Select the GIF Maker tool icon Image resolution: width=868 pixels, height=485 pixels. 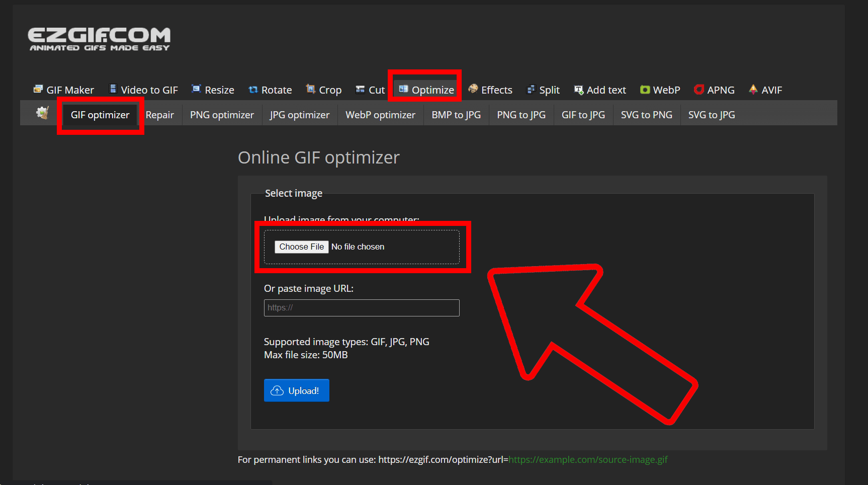pyautogui.click(x=38, y=89)
